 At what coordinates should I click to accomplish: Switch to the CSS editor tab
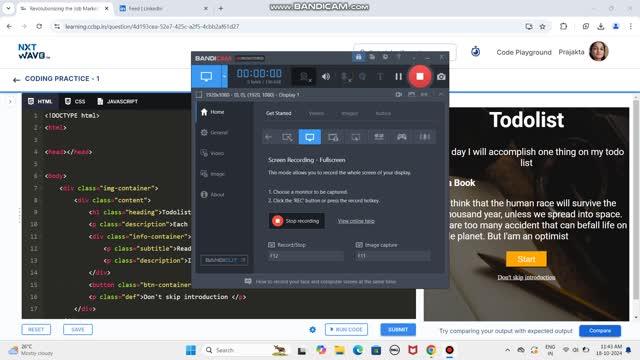coord(75,101)
